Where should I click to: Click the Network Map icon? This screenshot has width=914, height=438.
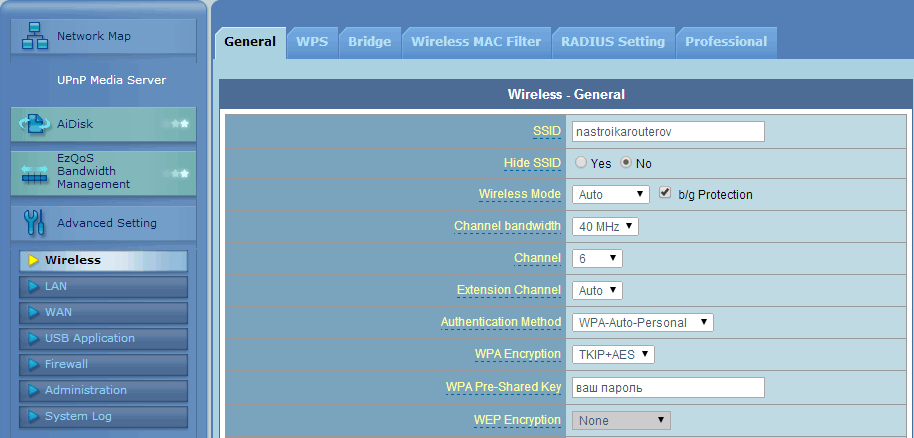point(34,36)
